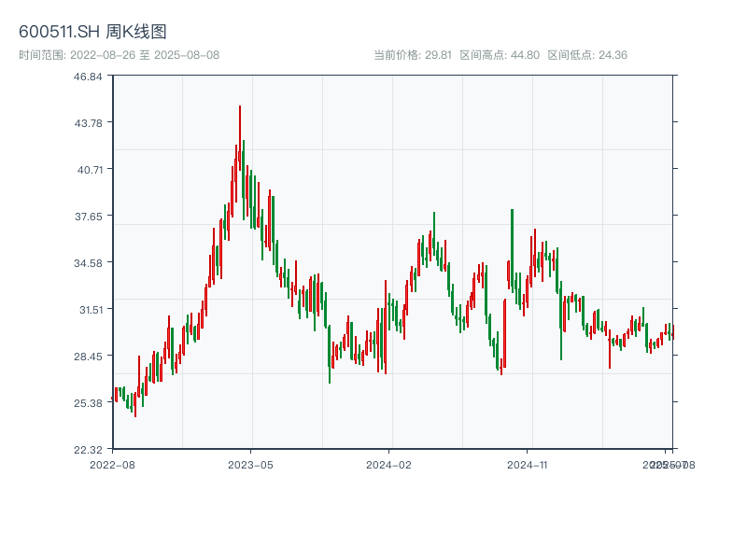747x560 pixels.
Task: Click x-axis label 2023-05
Action: [250, 465]
